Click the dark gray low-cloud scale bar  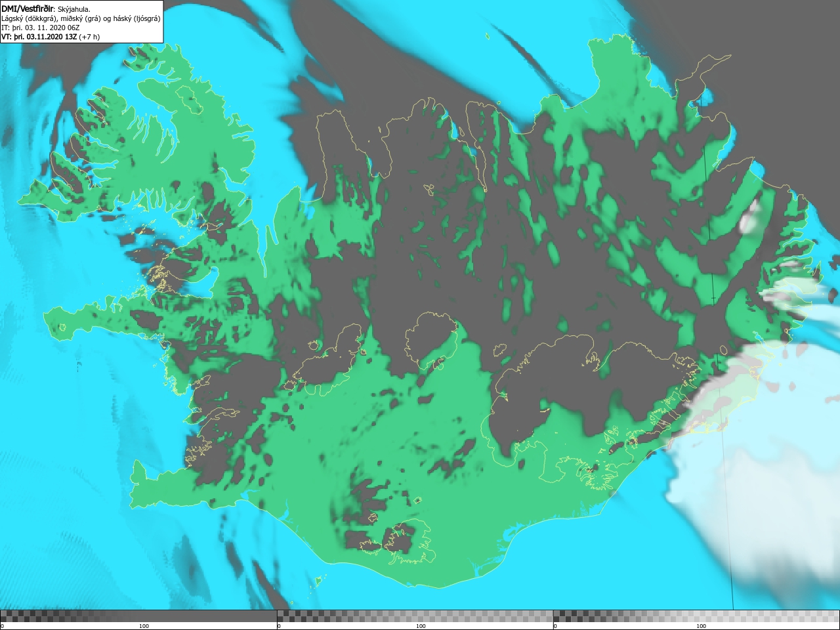coord(138,616)
